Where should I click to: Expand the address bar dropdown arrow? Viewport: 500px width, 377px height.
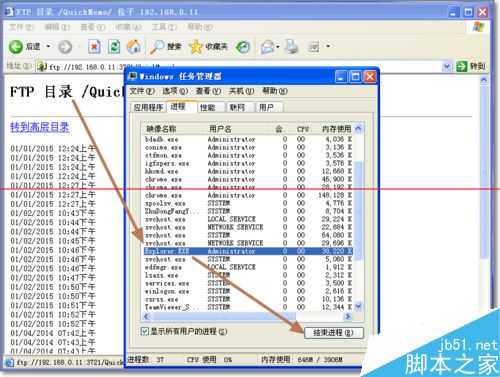pos(447,67)
